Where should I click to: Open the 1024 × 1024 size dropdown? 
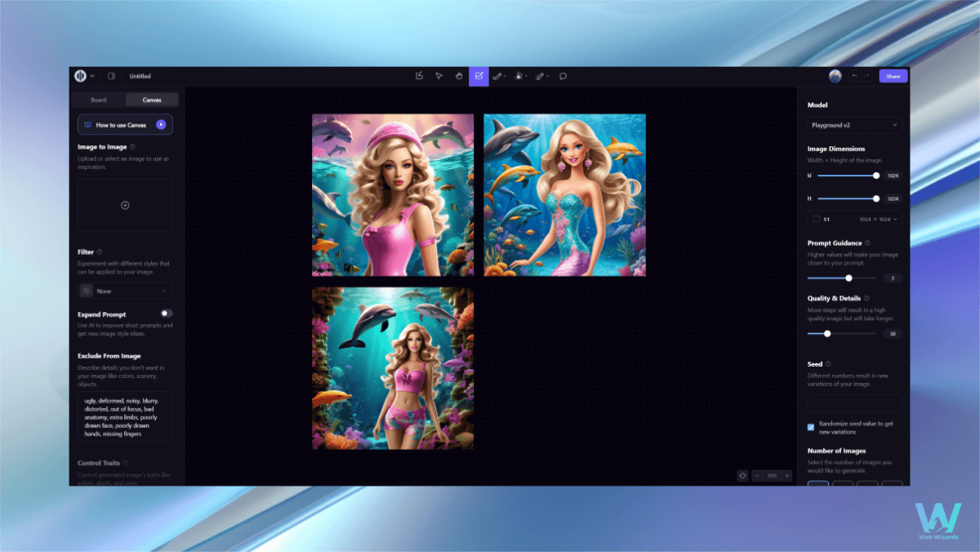878,219
